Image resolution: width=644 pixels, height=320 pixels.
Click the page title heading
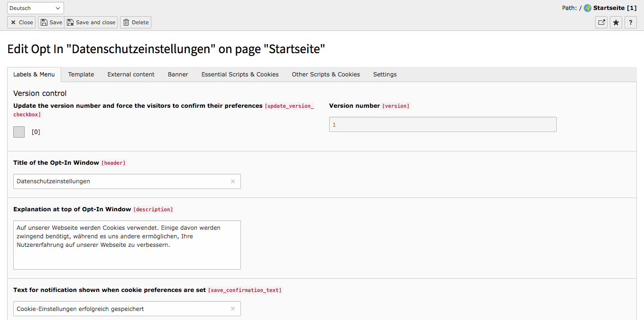[x=166, y=49]
